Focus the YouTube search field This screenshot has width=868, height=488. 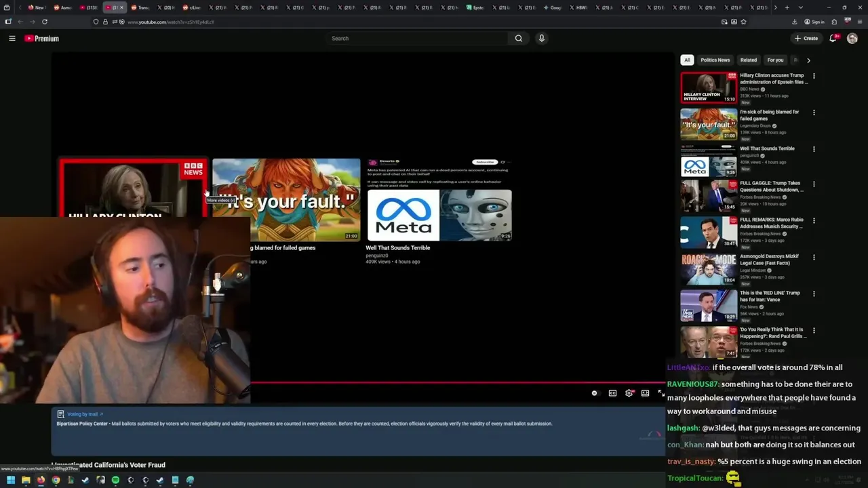tap(417, 39)
